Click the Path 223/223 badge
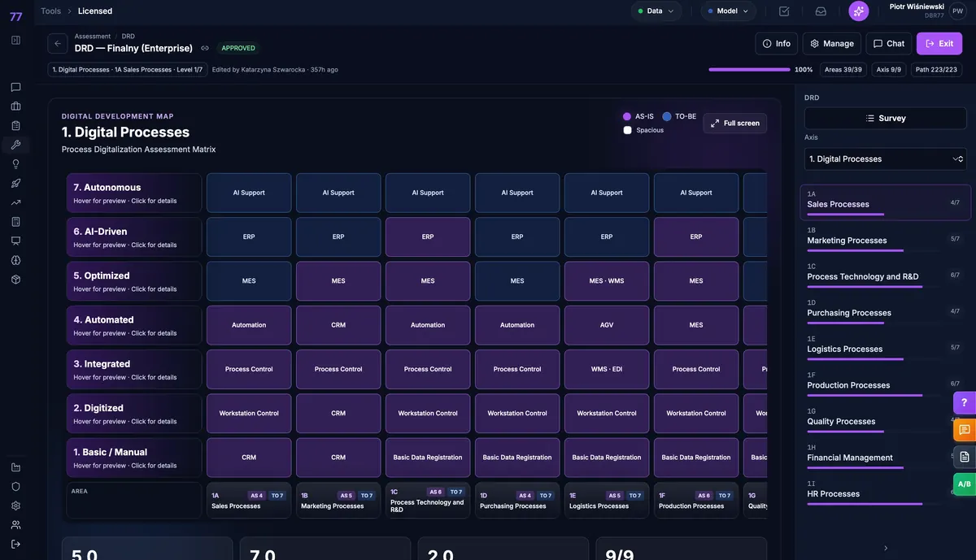The height and width of the screenshot is (560, 976). pos(936,70)
